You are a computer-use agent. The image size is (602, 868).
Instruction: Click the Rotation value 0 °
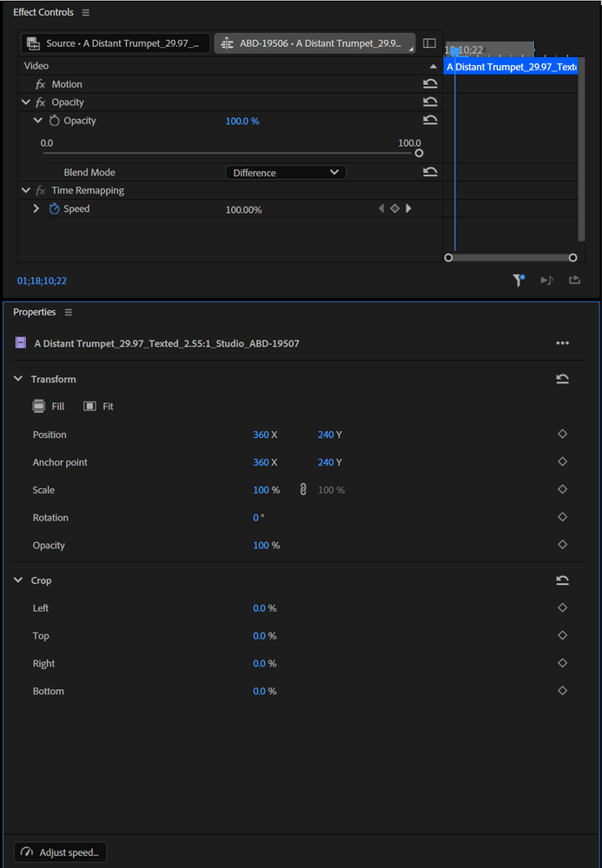click(258, 518)
